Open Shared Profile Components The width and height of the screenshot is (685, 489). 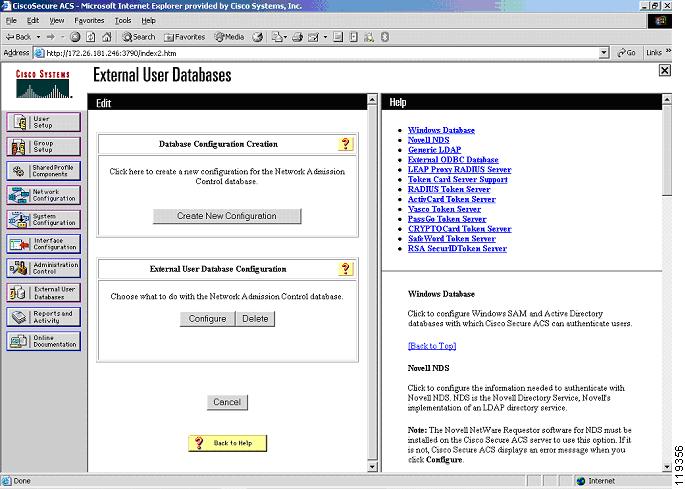coord(44,171)
